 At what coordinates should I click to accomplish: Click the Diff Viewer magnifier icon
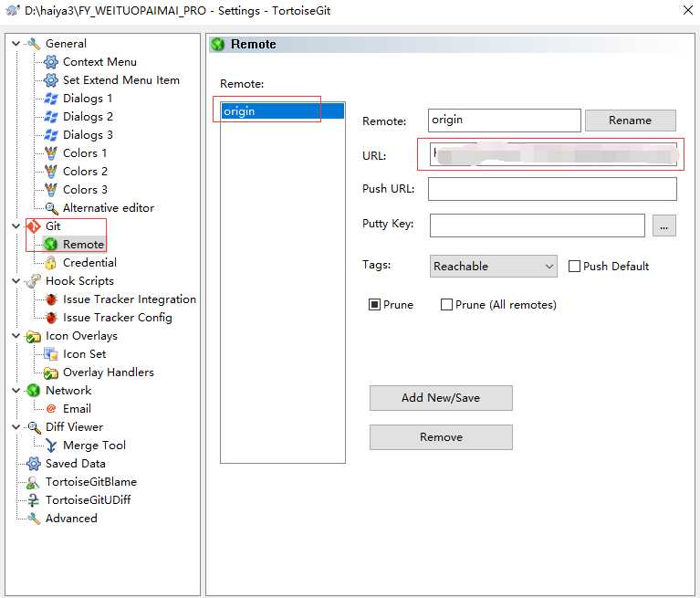34,427
